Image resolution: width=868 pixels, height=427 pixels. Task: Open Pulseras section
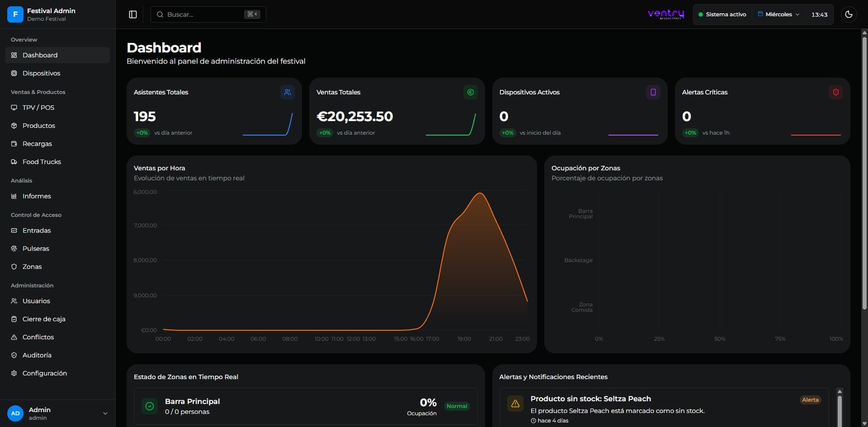click(57, 249)
